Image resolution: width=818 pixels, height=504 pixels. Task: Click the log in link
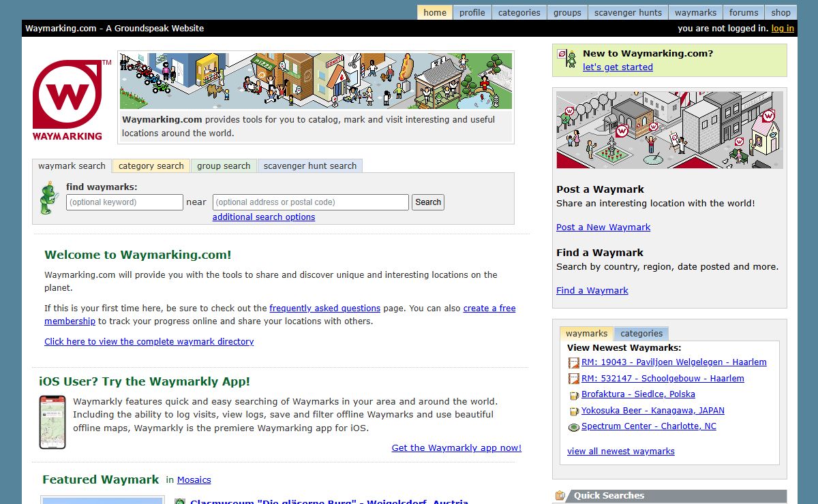click(783, 29)
